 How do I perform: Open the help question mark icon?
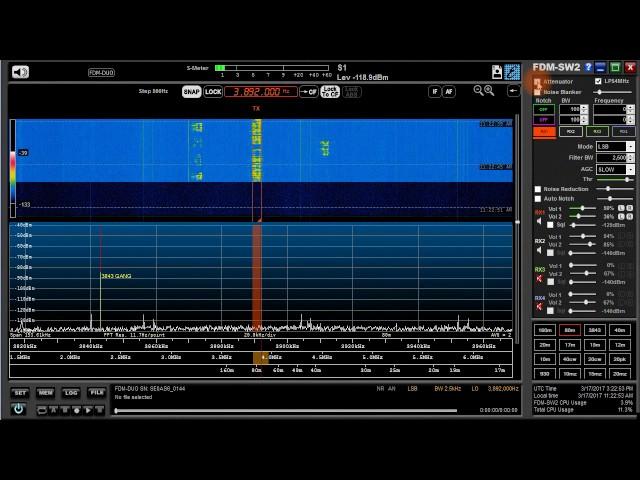pyautogui.click(x=588, y=67)
